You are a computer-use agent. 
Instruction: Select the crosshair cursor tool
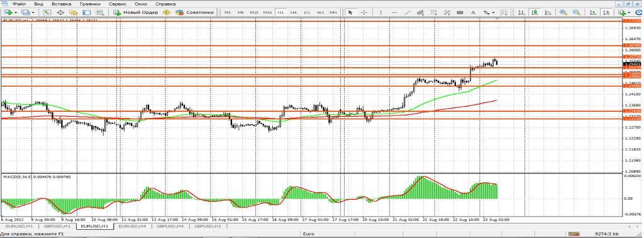(364, 13)
